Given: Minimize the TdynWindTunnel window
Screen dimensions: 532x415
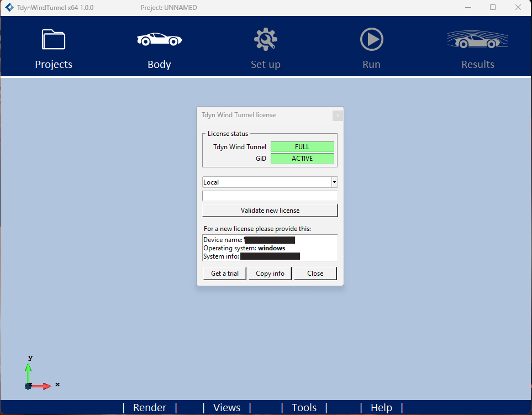Looking at the screenshot, I should [468, 7].
